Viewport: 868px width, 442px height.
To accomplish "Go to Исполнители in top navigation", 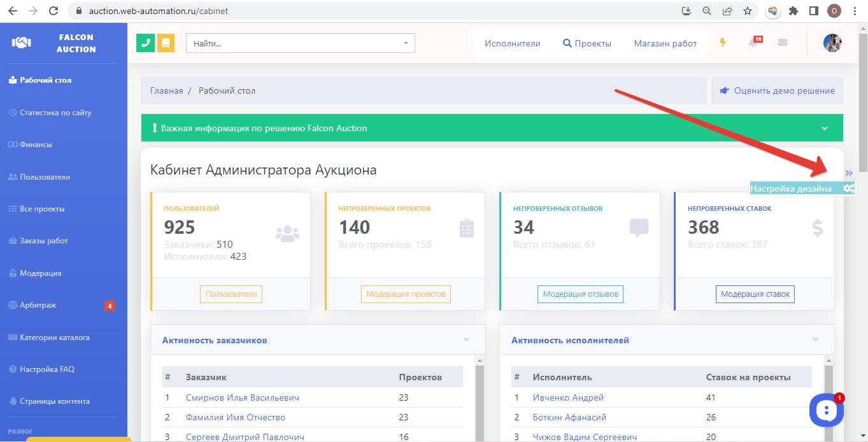I will [512, 43].
